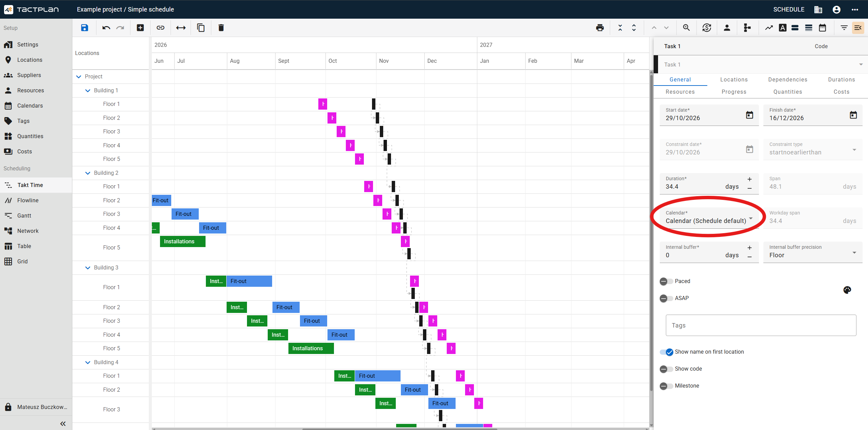Viewport: 868px width, 430px height.
Task: Click the hierarchy structure icon
Action: pos(747,28)
